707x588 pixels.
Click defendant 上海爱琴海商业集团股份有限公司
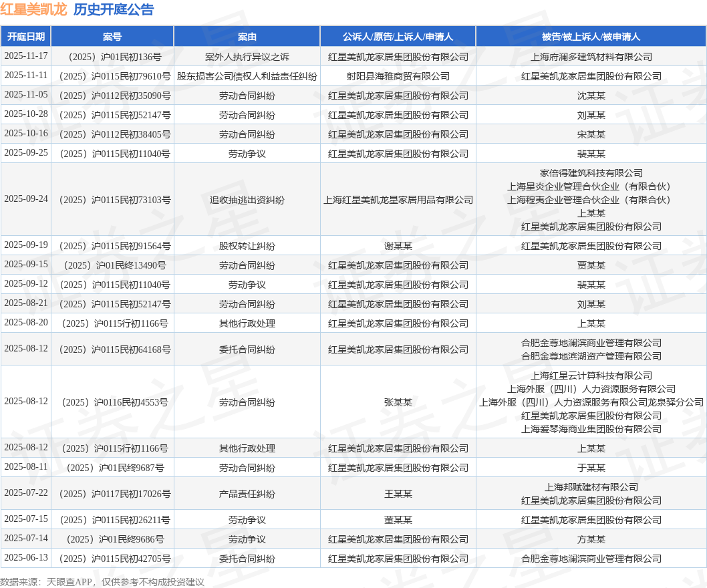coord(591,429)
